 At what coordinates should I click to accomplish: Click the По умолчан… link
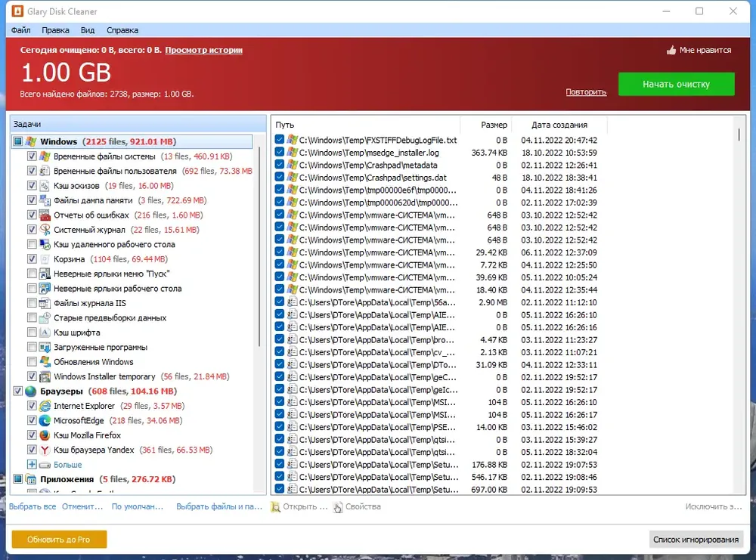138,506
